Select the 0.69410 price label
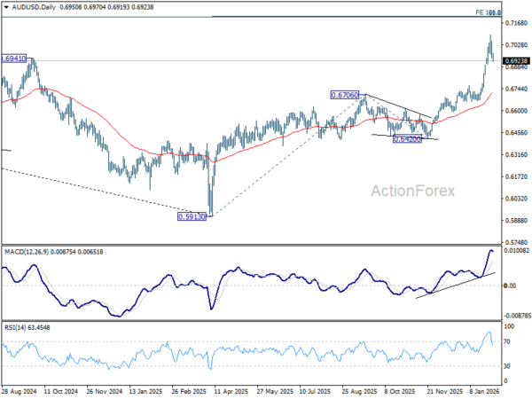 point(13,59)
